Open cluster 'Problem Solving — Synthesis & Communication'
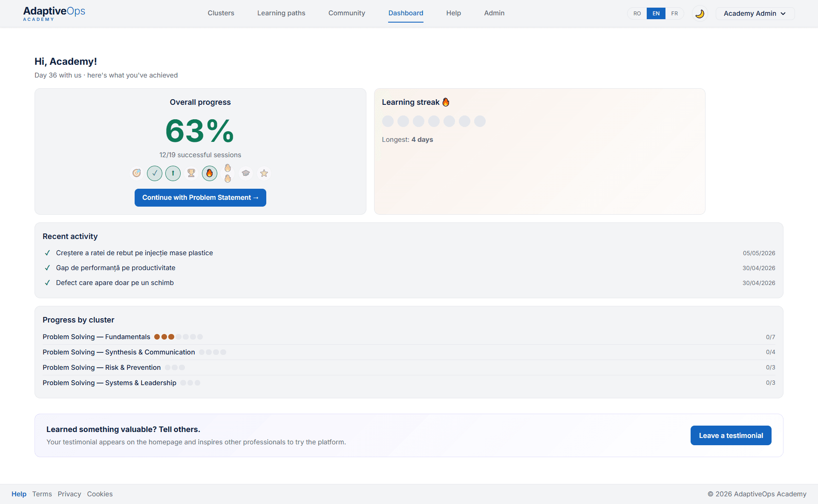 tap(119, 352)
